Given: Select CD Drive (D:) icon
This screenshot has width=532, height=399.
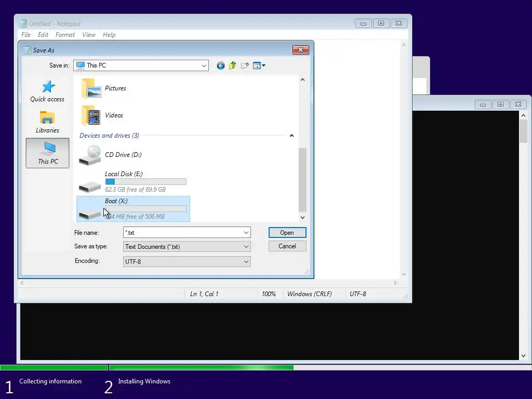Looking at the screenshot, I should [90, 155].
